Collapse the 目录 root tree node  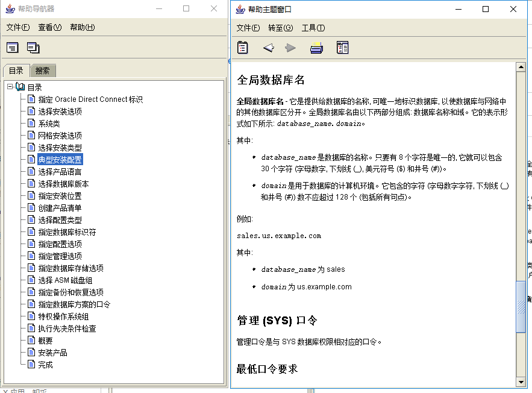click(x=10, y=87)
